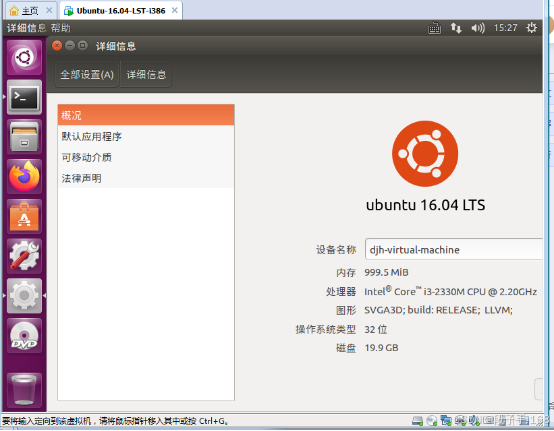Open the wrench-and-gear system tools icon

click(24, 256)
